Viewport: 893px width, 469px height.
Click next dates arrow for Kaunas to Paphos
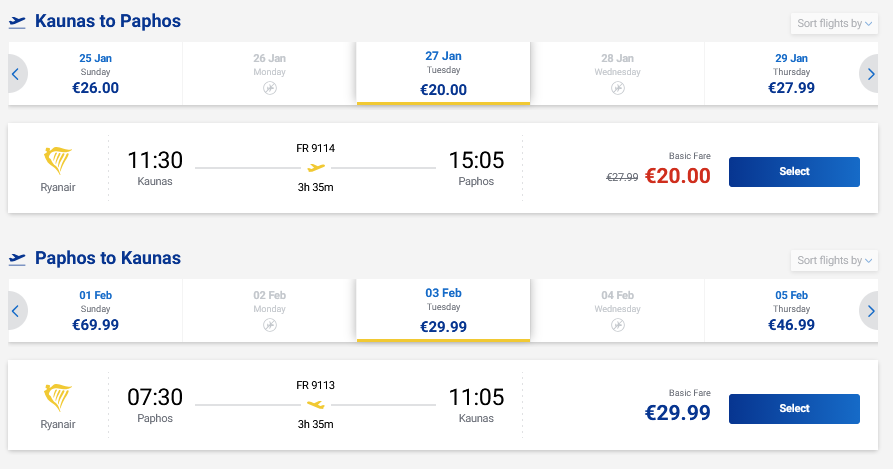tap(873, 73)
